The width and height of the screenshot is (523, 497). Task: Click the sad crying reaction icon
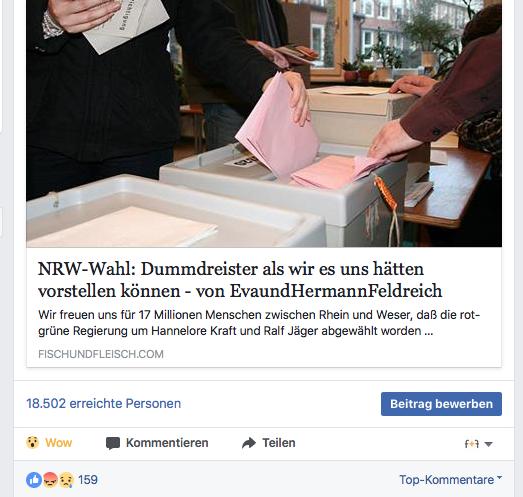pos(66,480)
